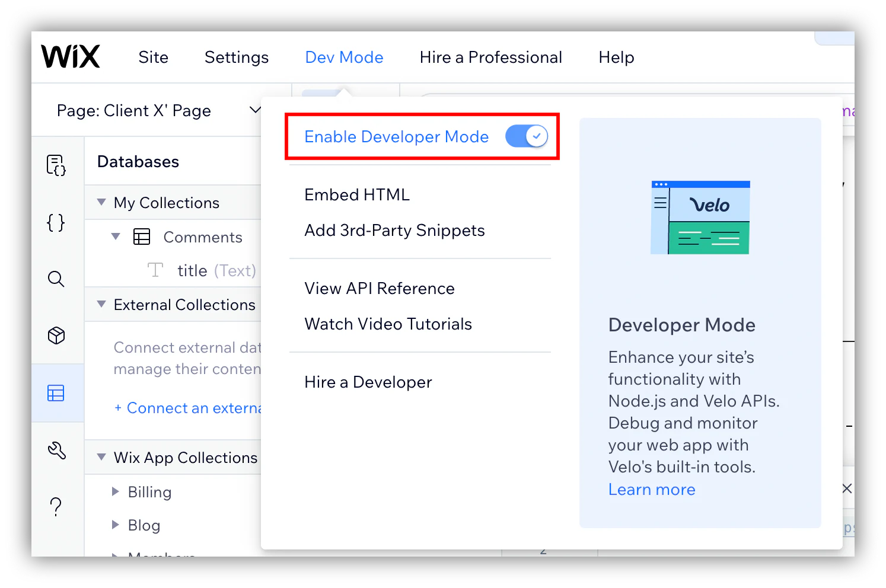Viewport: 886px width, 588px height.
Task: Collapse the External Collections section
Action: coord(101,305)
